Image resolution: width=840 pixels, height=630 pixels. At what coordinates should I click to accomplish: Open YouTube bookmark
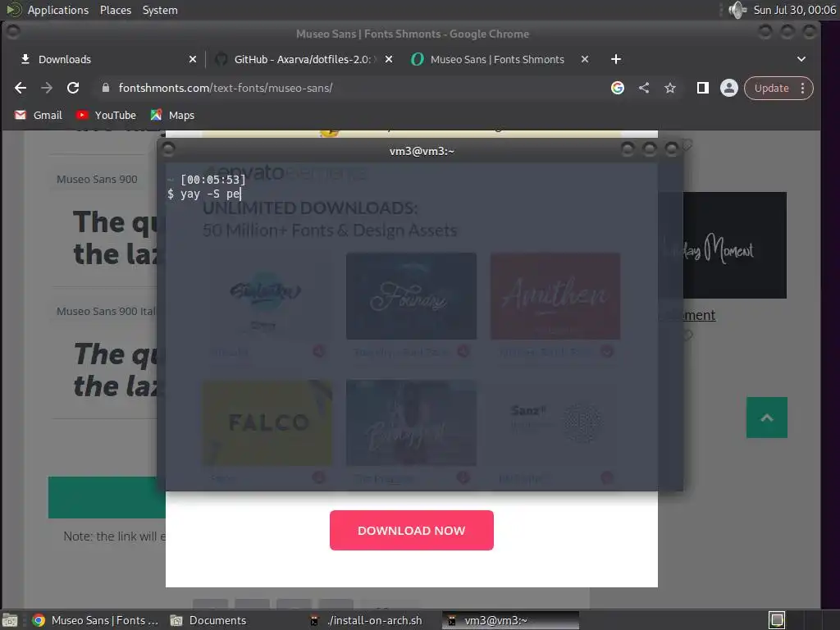[x=106, y=115]
